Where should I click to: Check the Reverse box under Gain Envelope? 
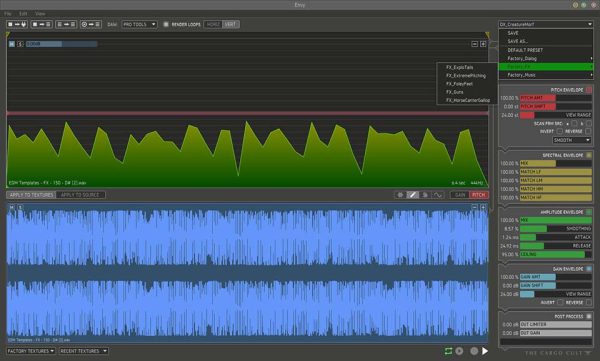point(589,302)
